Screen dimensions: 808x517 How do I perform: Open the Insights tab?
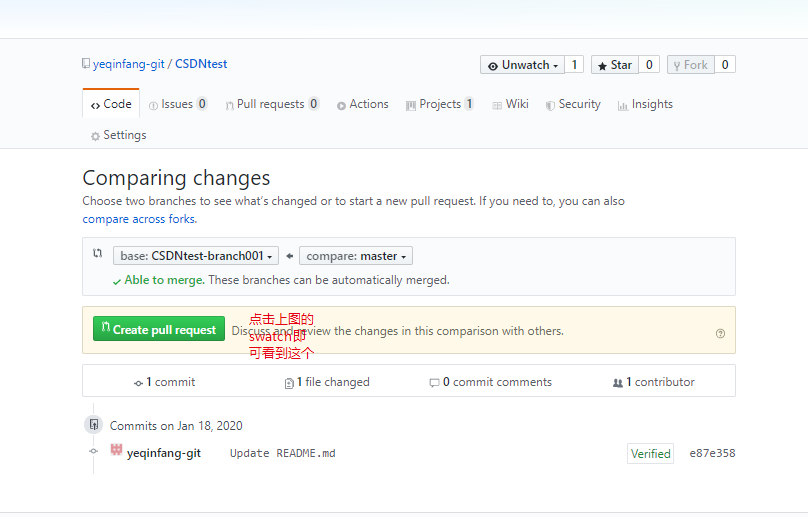[x=645, y=104]
